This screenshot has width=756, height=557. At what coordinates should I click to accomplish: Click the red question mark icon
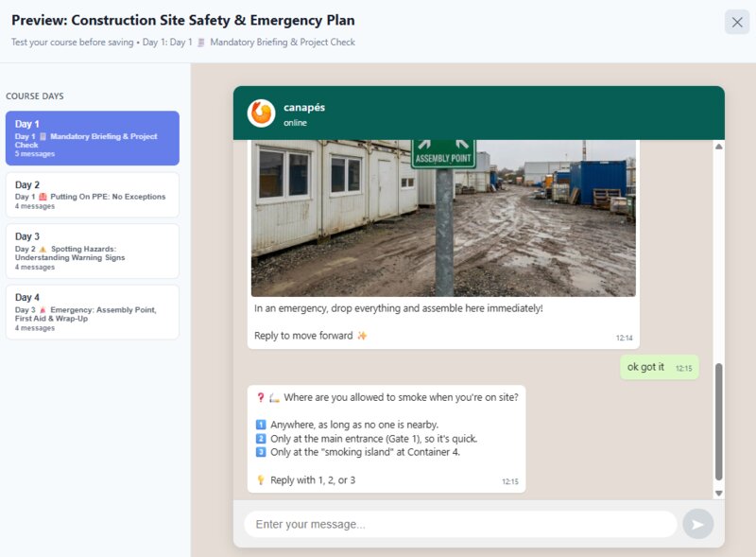pyautogui.click(x=261, y=398)
